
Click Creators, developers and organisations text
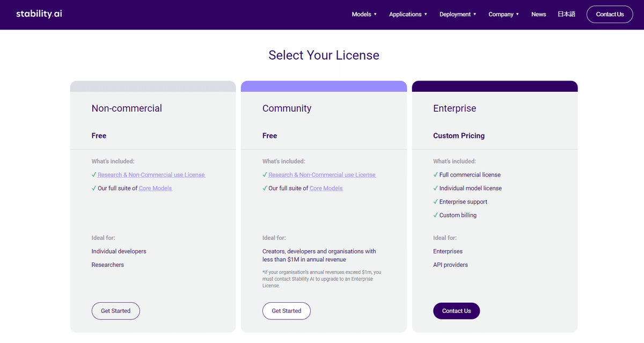tap(319, 256)
